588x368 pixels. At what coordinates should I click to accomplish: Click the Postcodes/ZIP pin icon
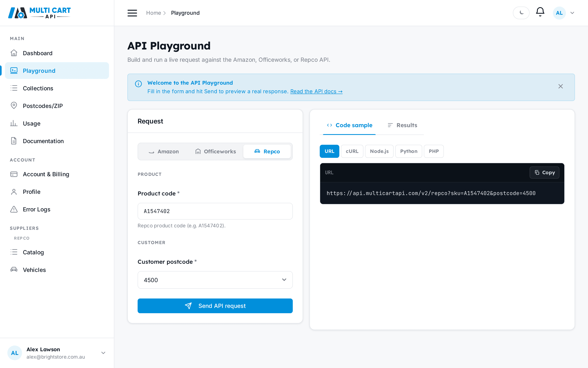tap(14, 105)
